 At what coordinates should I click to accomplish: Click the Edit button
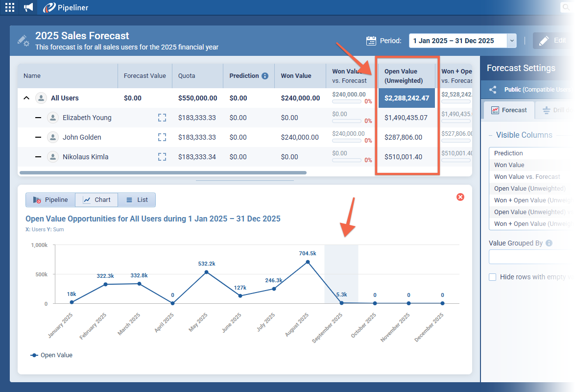tap(552, 41)
